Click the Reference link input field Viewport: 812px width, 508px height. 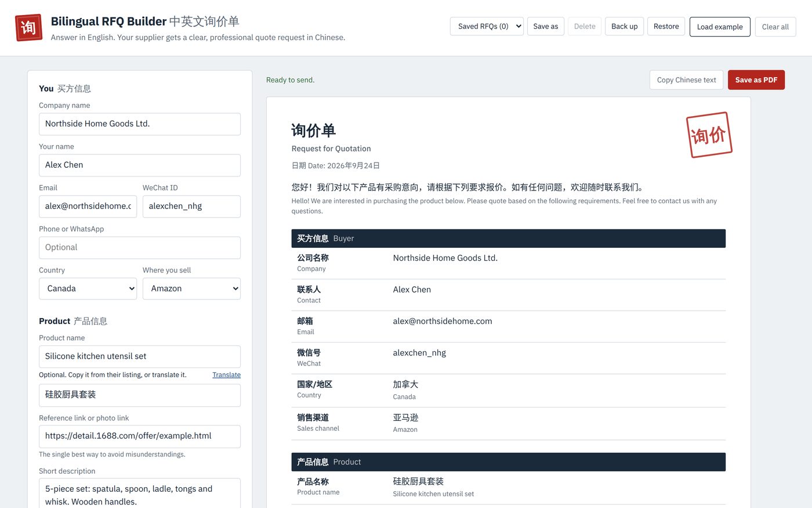click(x=140, y=437)
